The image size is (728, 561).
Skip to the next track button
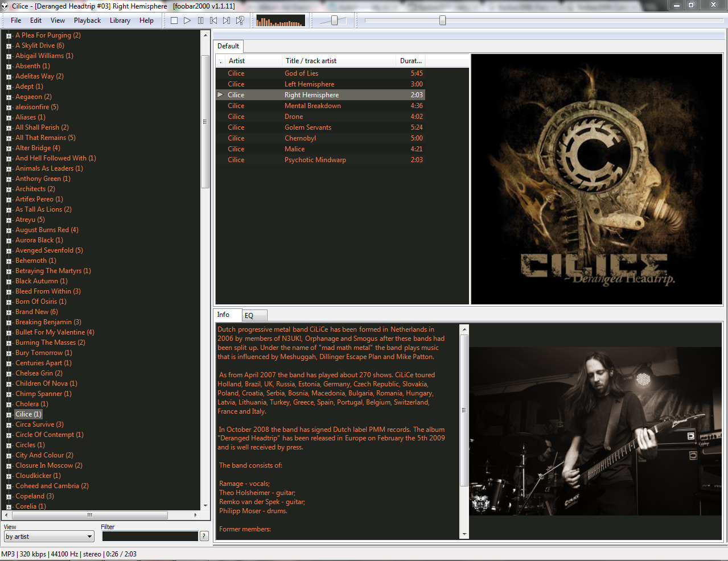[227, 20]
